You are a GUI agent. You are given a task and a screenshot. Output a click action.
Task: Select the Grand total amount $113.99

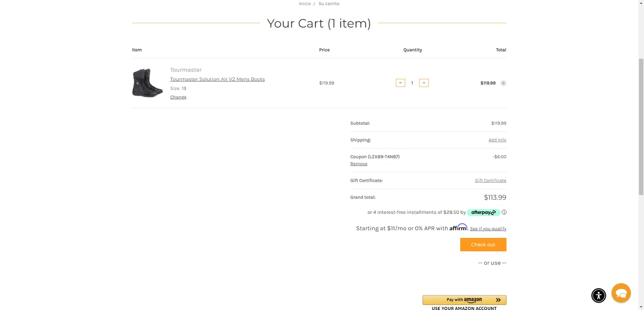(x=495, y=197)
